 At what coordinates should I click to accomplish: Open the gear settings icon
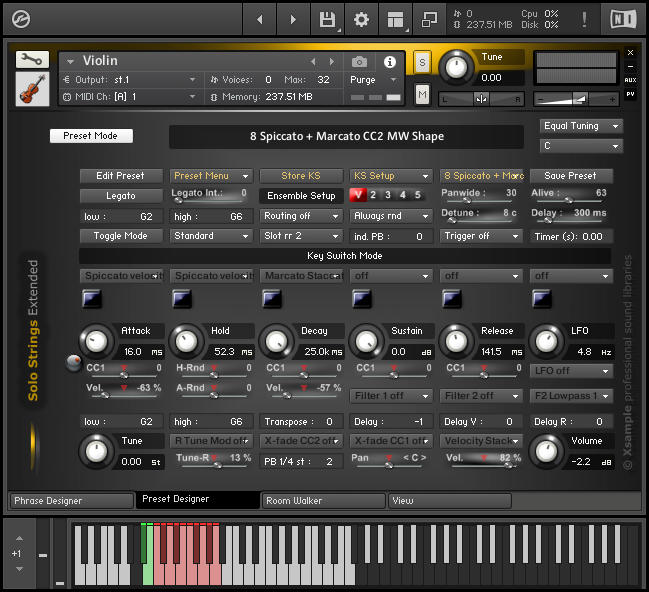tap(361, 19)
